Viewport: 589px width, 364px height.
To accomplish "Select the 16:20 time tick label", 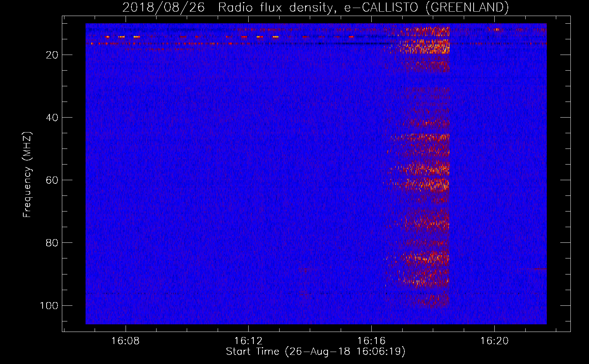I will (494, 341).
